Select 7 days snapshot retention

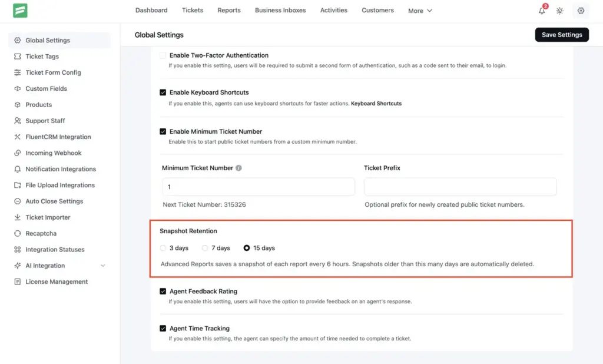[x=204, y=248]
